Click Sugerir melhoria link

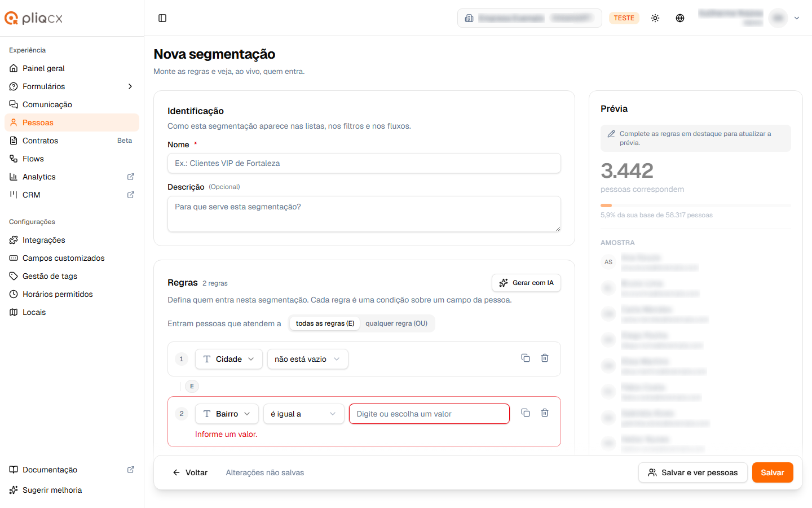72,490
